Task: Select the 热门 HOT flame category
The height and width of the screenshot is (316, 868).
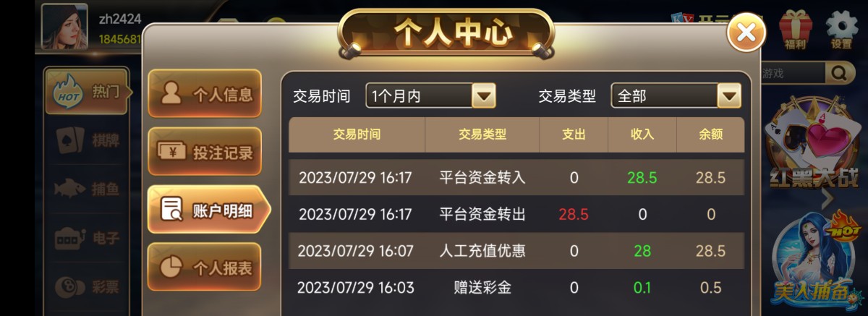Action: [x=87, y=92]
